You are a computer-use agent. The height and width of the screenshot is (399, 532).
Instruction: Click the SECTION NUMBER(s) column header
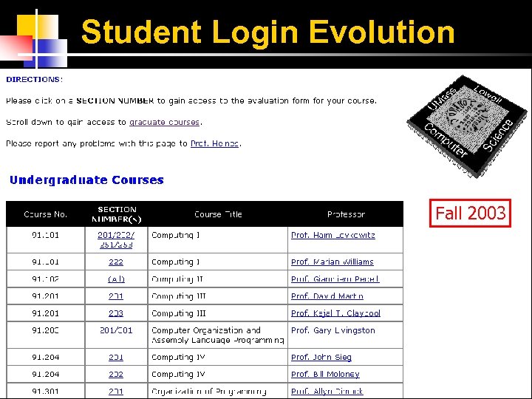pos(117,214)
